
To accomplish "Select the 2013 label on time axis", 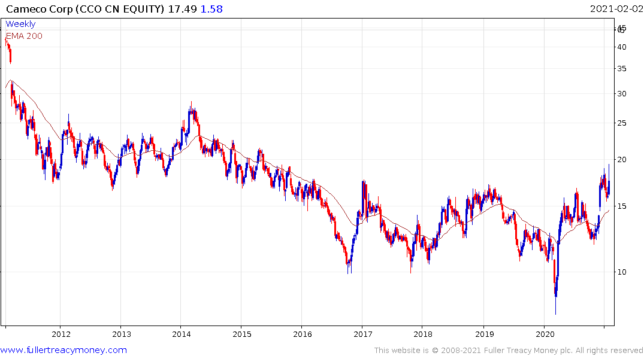I will pos(122,334).
